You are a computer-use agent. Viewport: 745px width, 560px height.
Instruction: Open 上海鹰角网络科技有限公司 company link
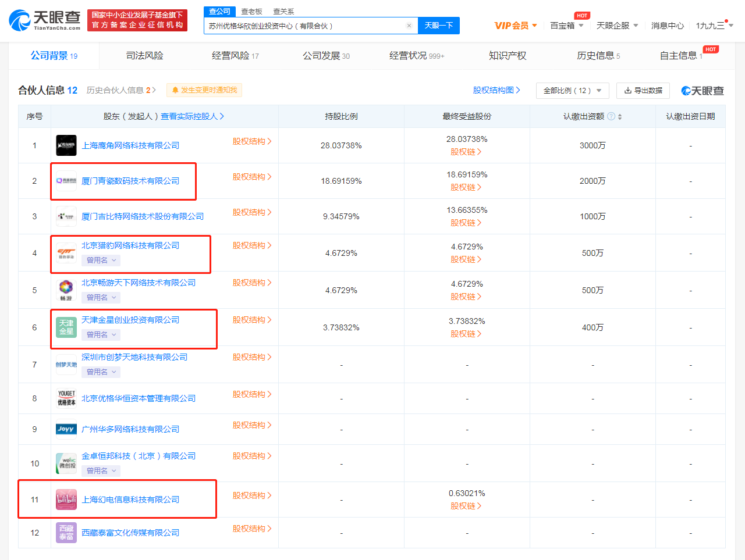130,145
